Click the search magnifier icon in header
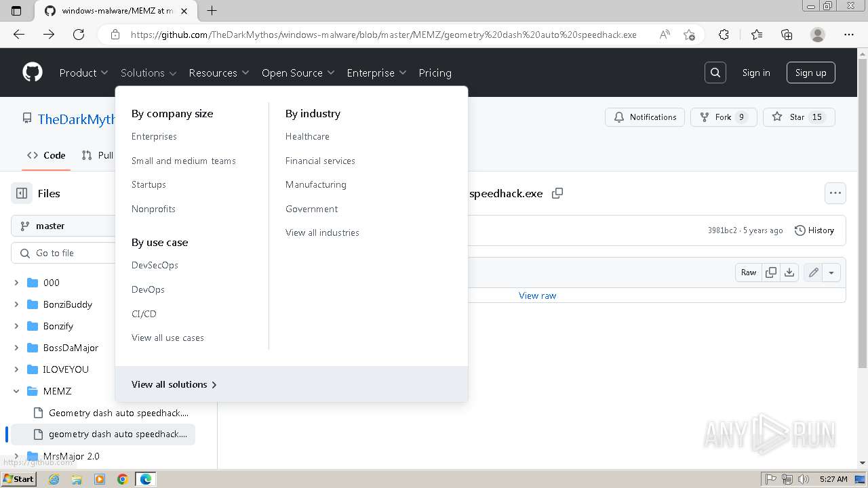 tap(715, 73)
